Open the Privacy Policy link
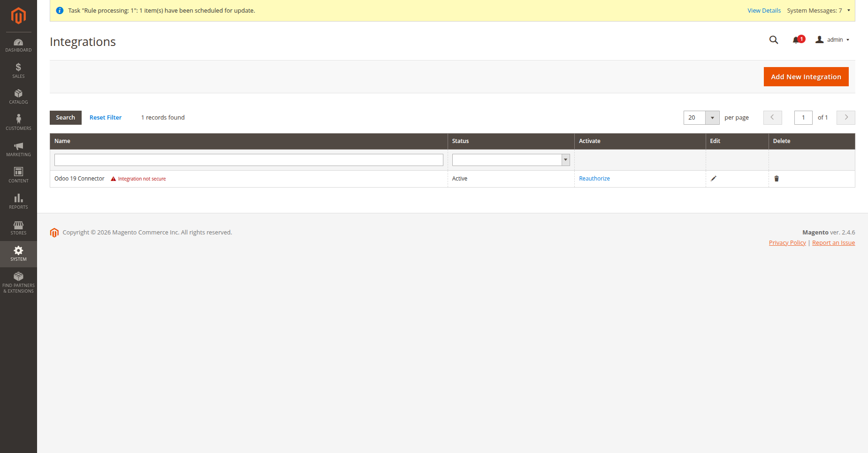The width and height of the screenshot is (868, 453). click(787, 242)
